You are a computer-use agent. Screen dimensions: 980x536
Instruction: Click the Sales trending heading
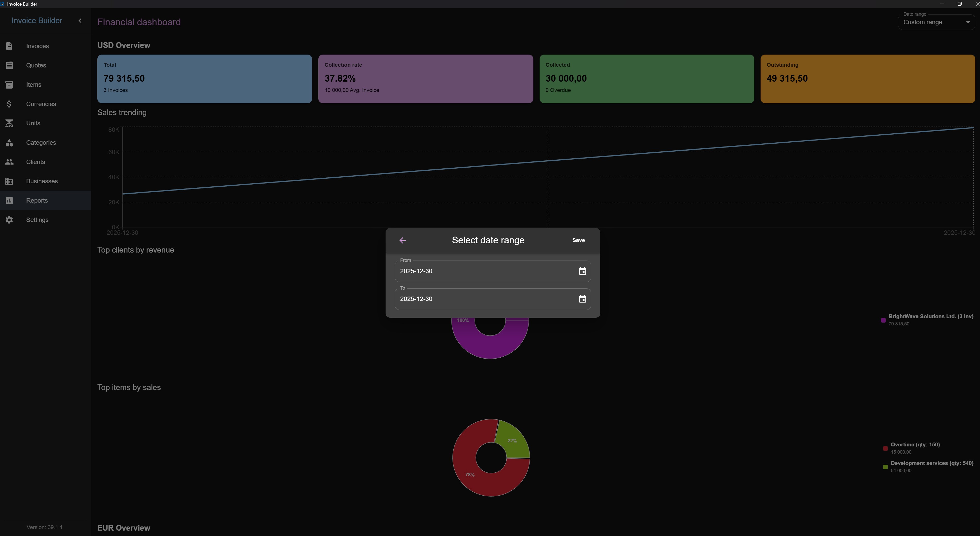point(122,113)
